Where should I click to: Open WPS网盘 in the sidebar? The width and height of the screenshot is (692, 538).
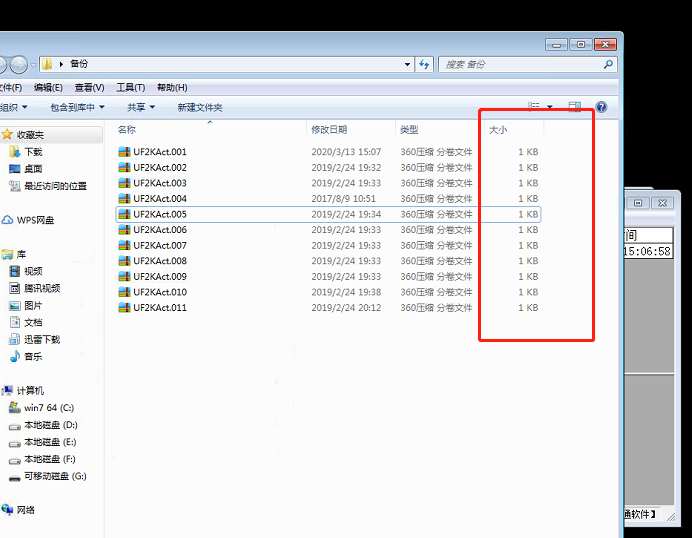coord(35,220)
